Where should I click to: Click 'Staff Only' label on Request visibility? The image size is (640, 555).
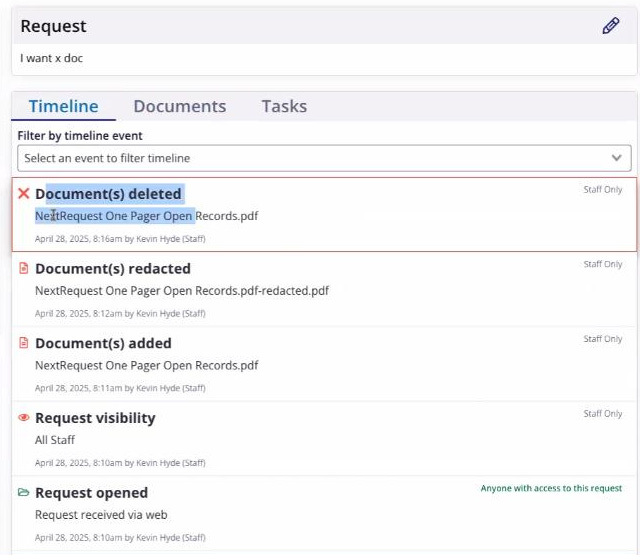tap(602, 413)
